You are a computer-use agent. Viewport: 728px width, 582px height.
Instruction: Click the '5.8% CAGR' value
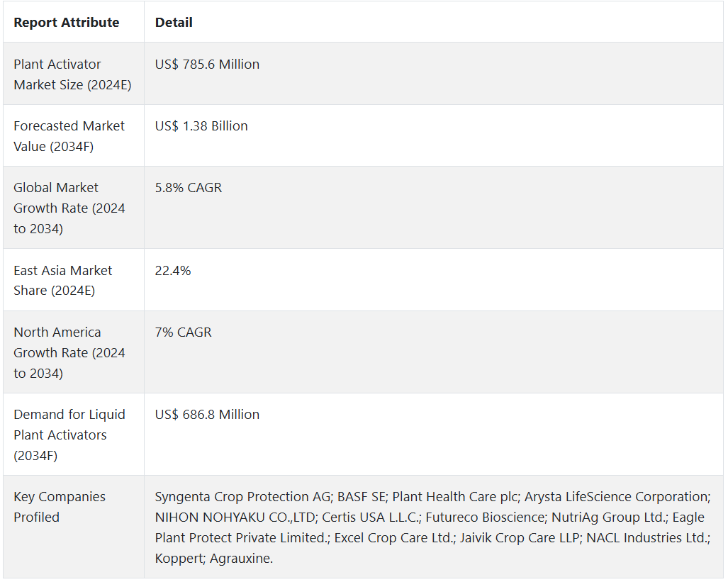pyautogui.click(x=189, y=188)
